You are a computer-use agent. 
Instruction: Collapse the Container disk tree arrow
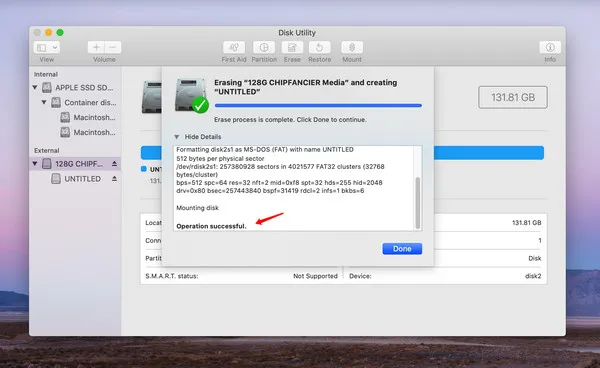pos(44,103)
